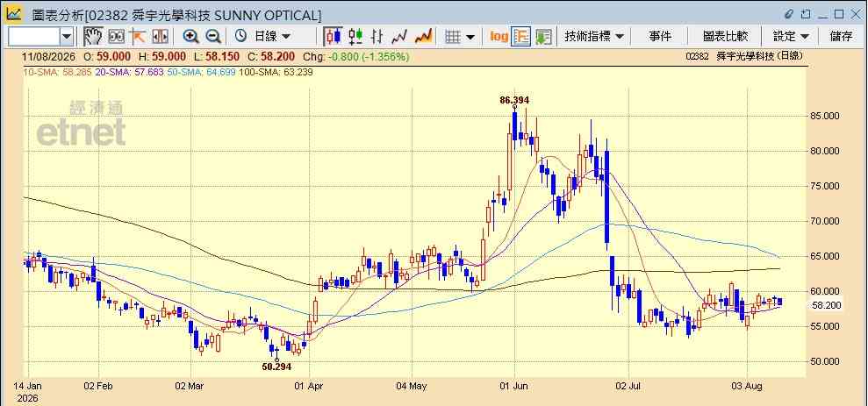
Task: Click the 75.000 price axis label
Action: coord(825,186)
